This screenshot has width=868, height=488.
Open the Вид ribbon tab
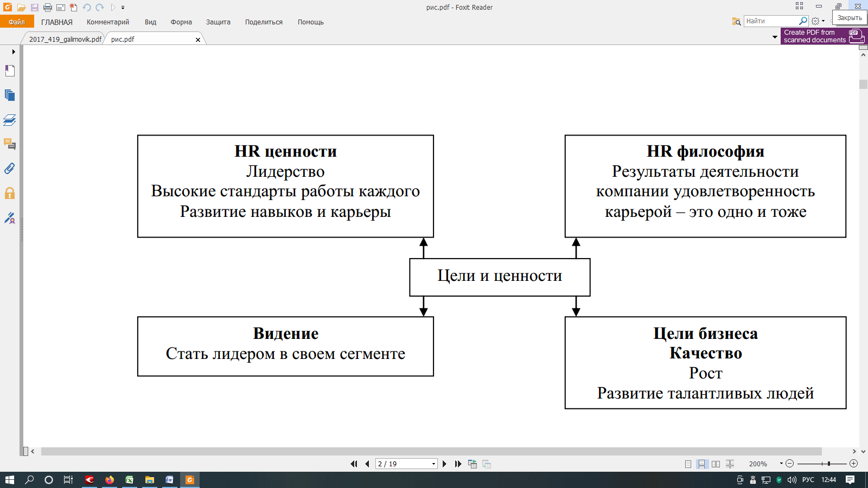pos(150,22)
